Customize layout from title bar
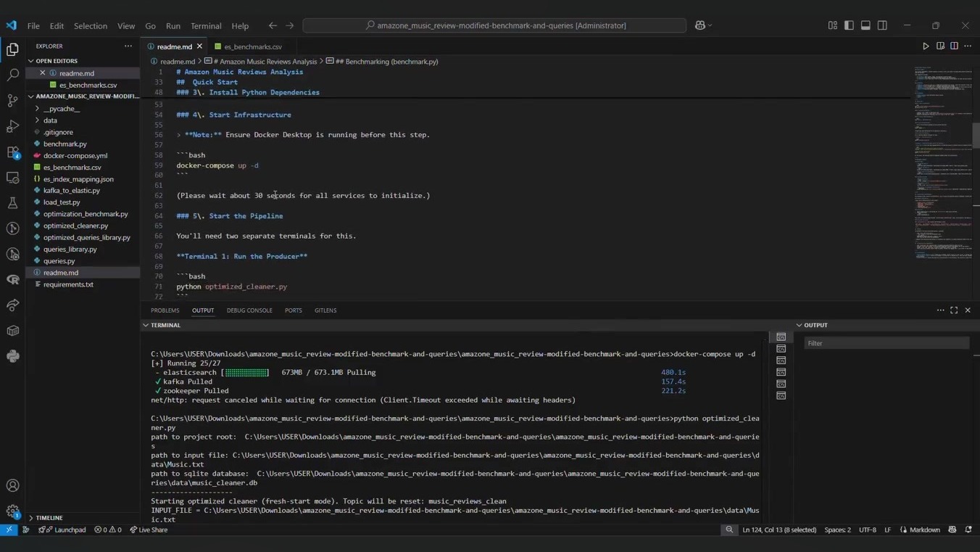Image resolution: width=980 pixels, height=552 pixels. 832,25
